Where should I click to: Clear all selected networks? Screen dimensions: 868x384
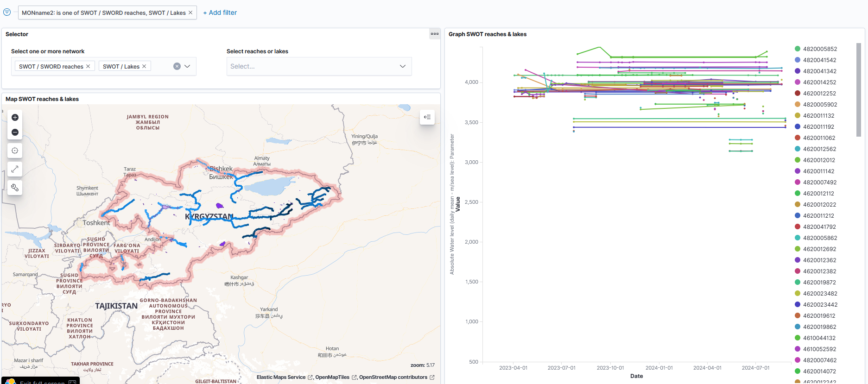point(177,66)
